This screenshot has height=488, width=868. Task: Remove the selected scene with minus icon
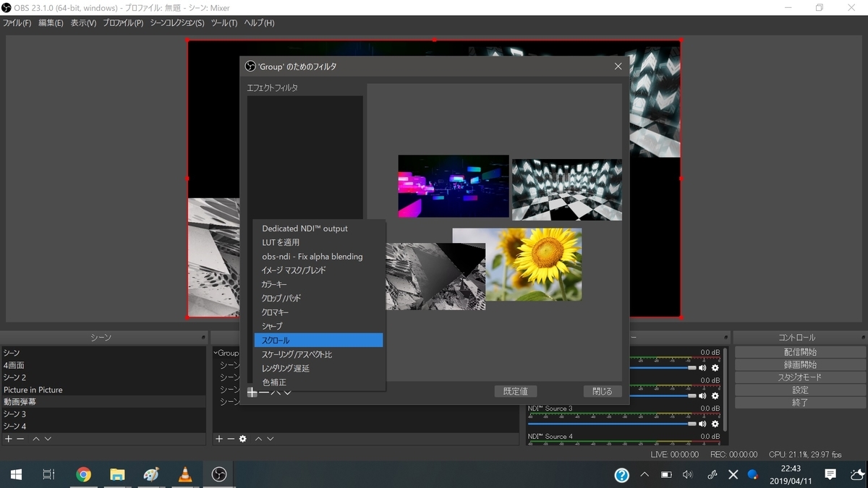coord(20,439)
